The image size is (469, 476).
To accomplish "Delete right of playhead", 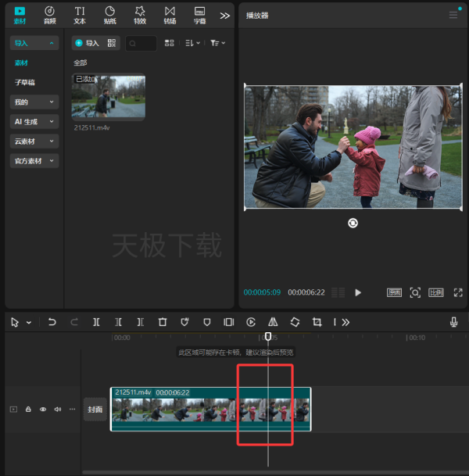I will 140,322.
